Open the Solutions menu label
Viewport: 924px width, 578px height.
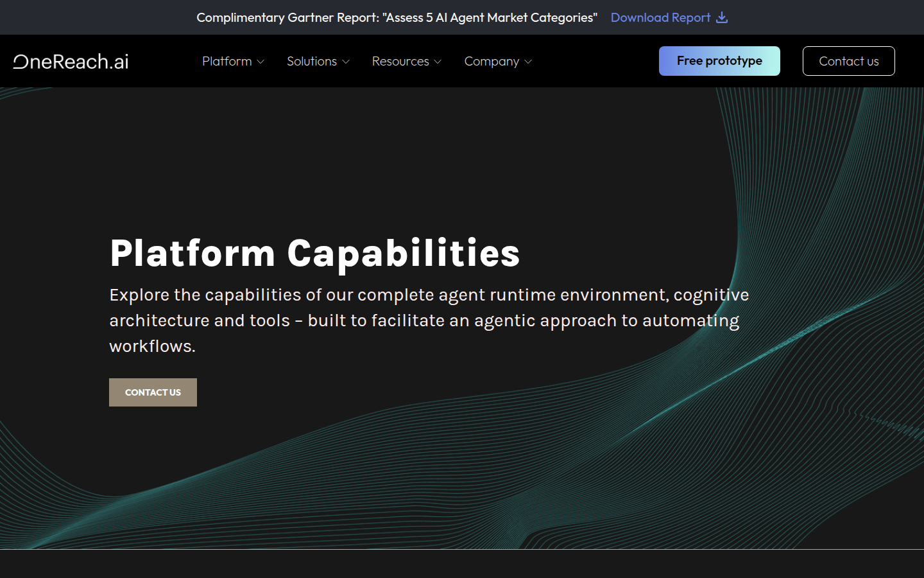[x=311, y=61]
